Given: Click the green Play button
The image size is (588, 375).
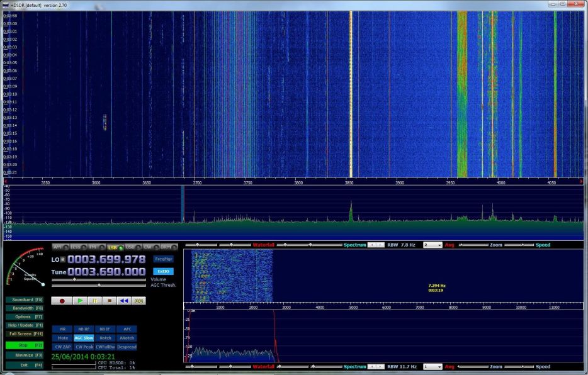Looking at the screenshot, I should (x=80, y=301).
